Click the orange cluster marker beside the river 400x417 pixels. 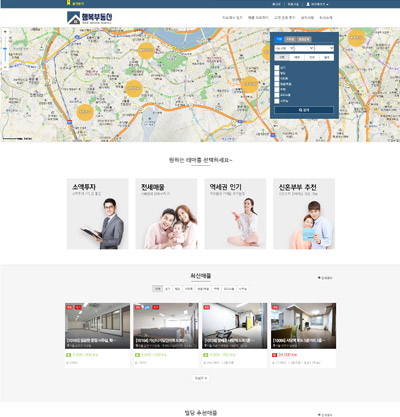tap(146, 51)
